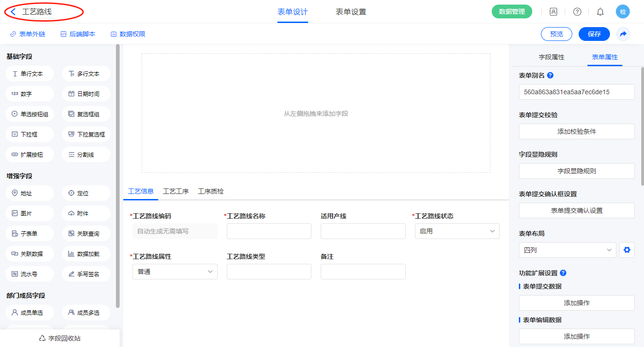
Task: Switch to the 工艺工序 tab
Action: pos(176,191)
